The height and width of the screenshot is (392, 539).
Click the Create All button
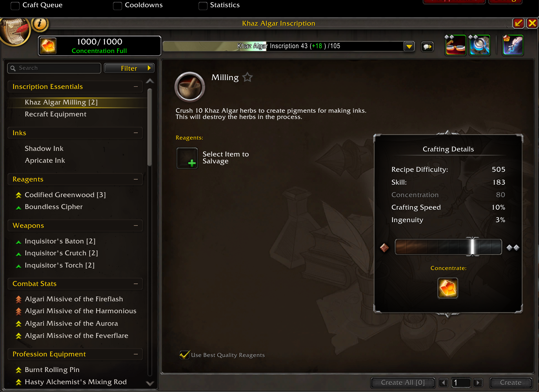[x=403, y=383]
